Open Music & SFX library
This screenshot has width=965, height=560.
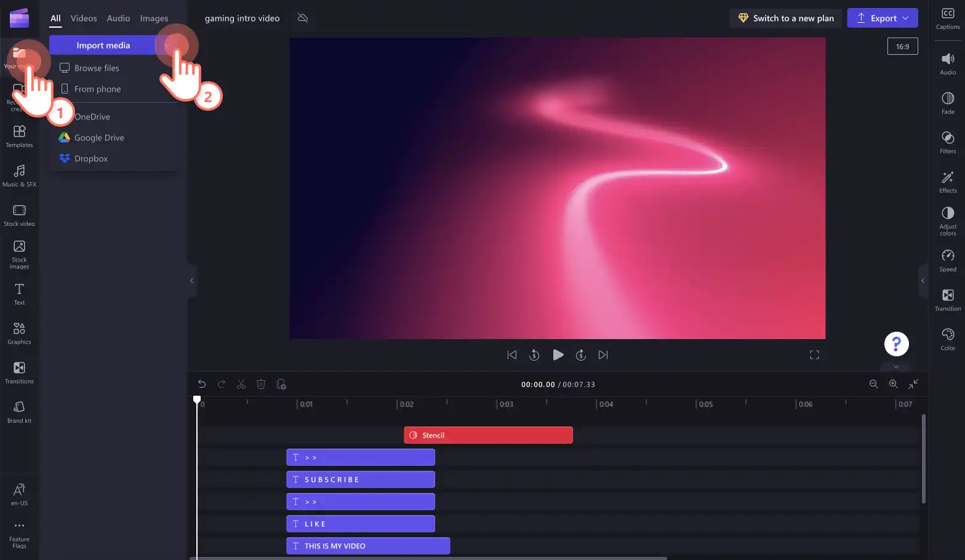(x=19, y=175)
